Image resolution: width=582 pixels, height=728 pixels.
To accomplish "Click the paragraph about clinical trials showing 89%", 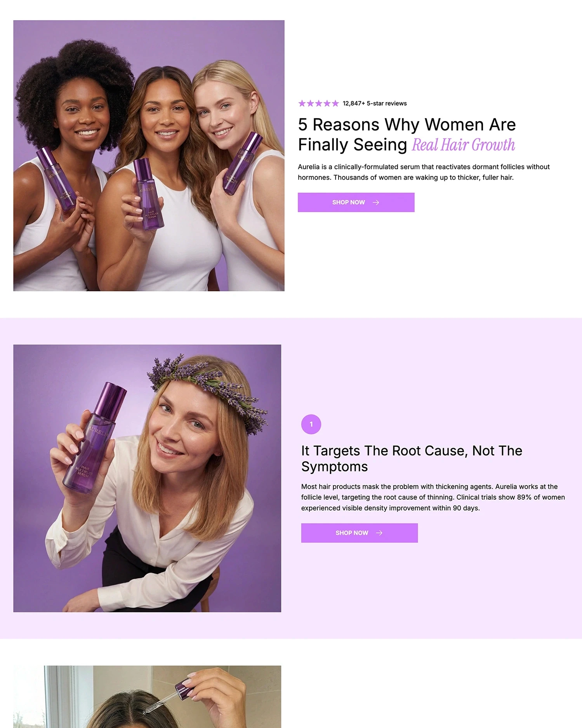I will point(433,497).
